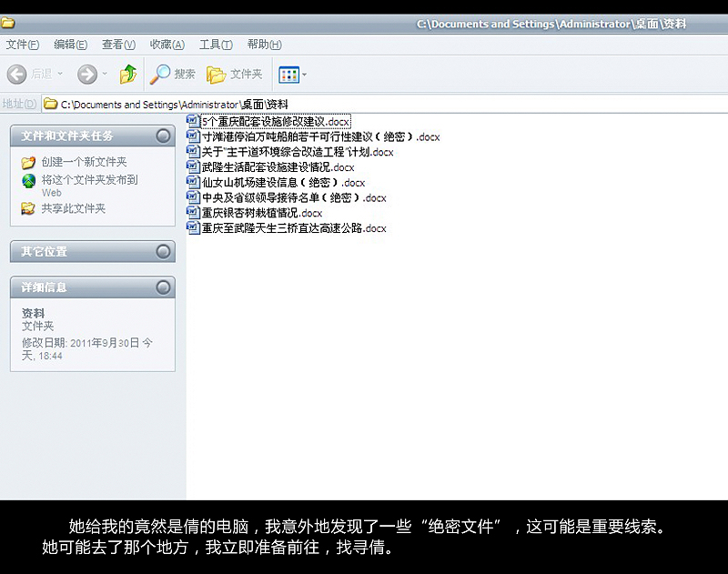Image resolution: width=728 pixels, height=574 pixels.
Task: Open the Search (搜索) pane
Action: point(173,74)
